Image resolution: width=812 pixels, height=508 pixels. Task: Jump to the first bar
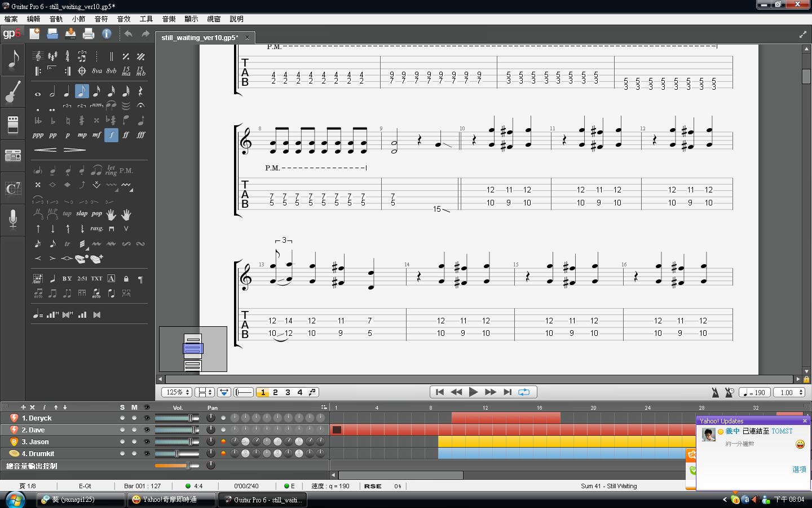[x=440, y=392]
